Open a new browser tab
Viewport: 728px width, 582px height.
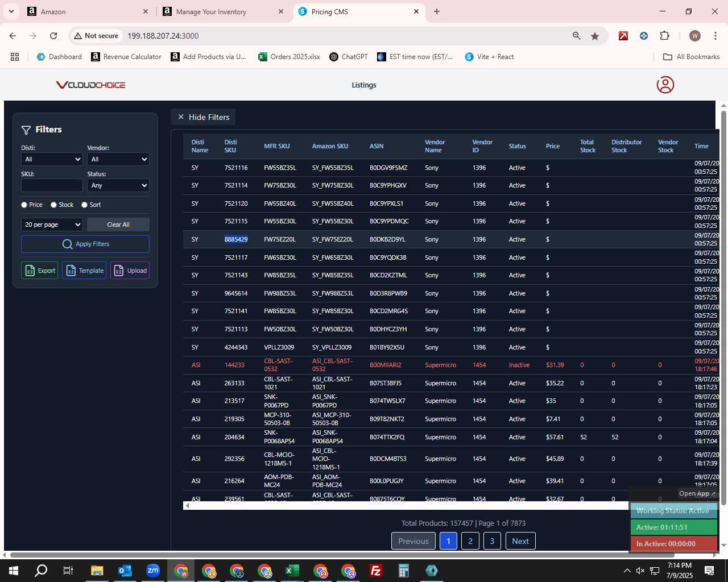437,11
